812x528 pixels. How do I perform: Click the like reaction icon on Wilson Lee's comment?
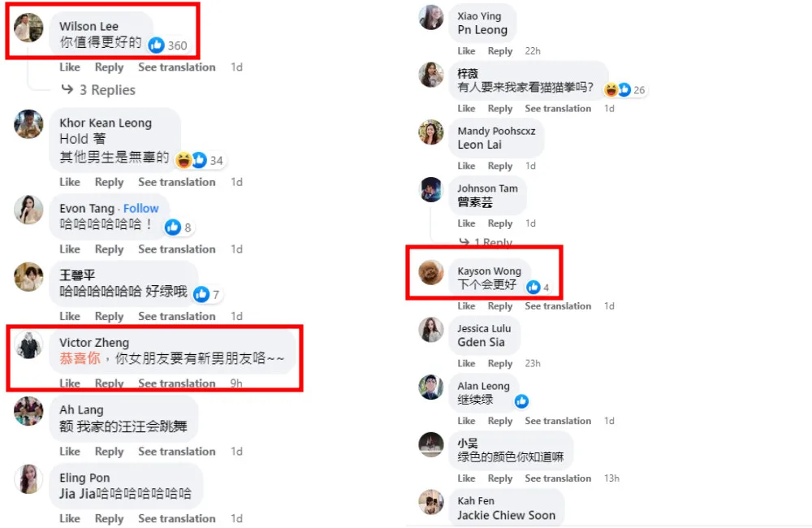[x=156, y=45]
